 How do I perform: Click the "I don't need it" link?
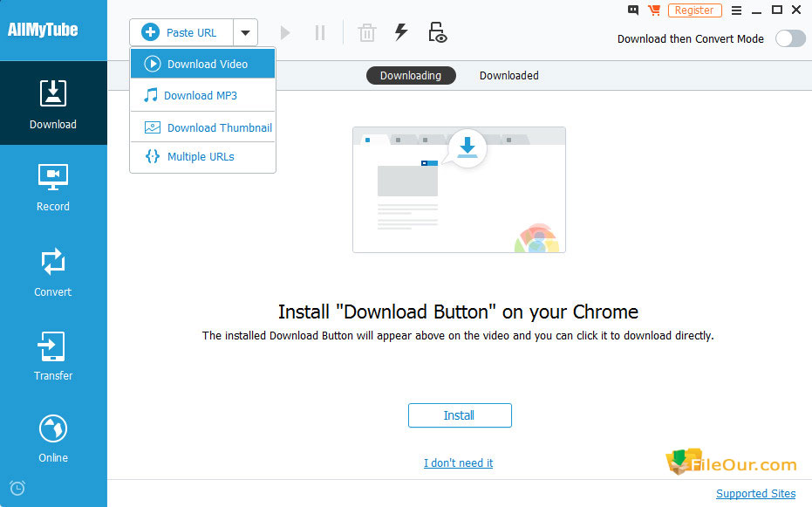click(x=458, y=463)
